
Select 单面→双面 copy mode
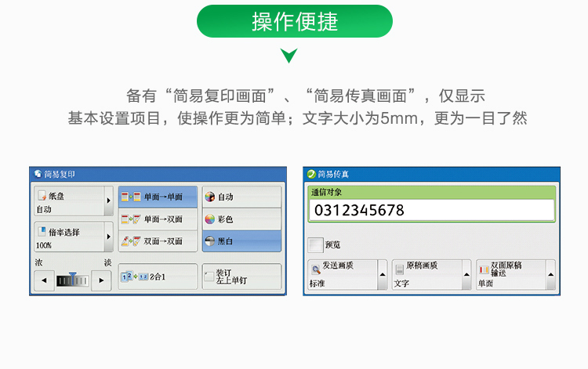[158, 219]
